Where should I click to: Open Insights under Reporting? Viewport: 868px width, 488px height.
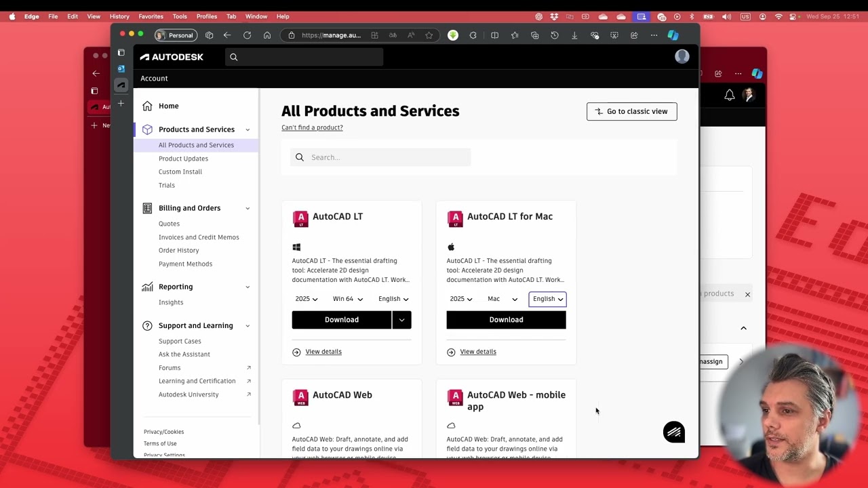pyautogui.click(x=171, y=302)
